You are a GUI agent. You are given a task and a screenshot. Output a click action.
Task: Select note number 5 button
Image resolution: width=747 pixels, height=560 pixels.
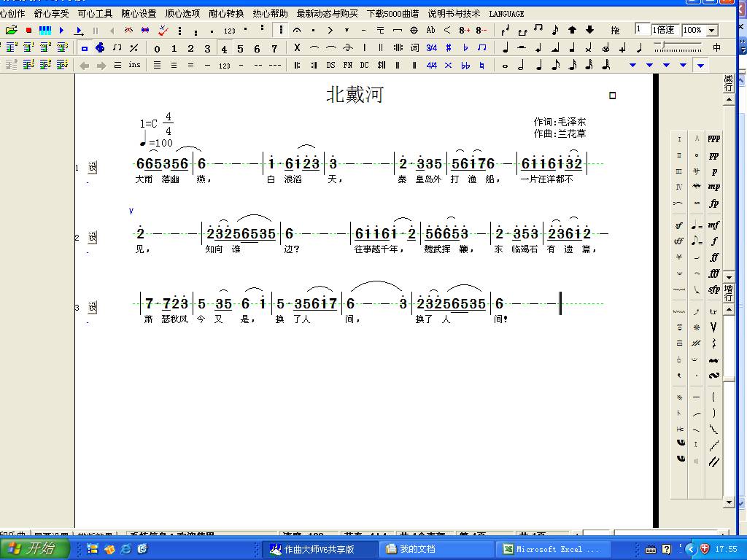tap(240, 48)
